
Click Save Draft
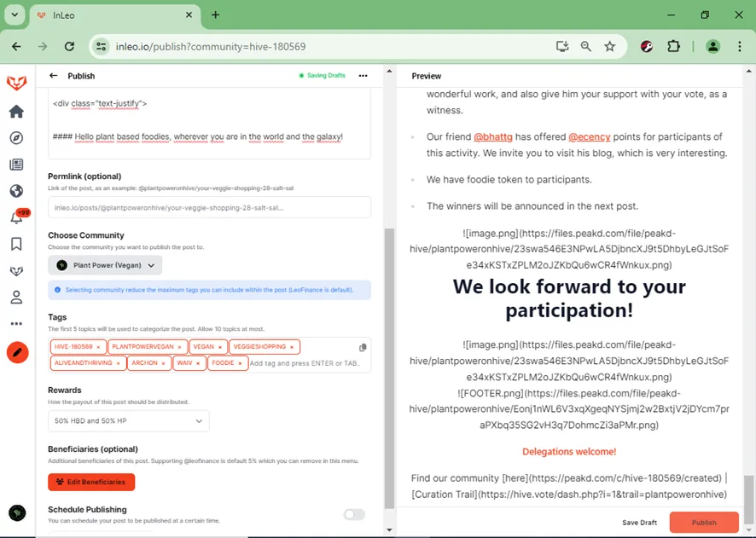click(x=639, y=523)
